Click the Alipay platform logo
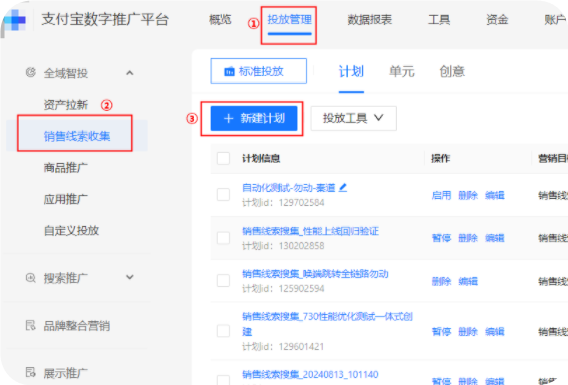The height and width of the screenshot is (385, 568). coord(15,20)
